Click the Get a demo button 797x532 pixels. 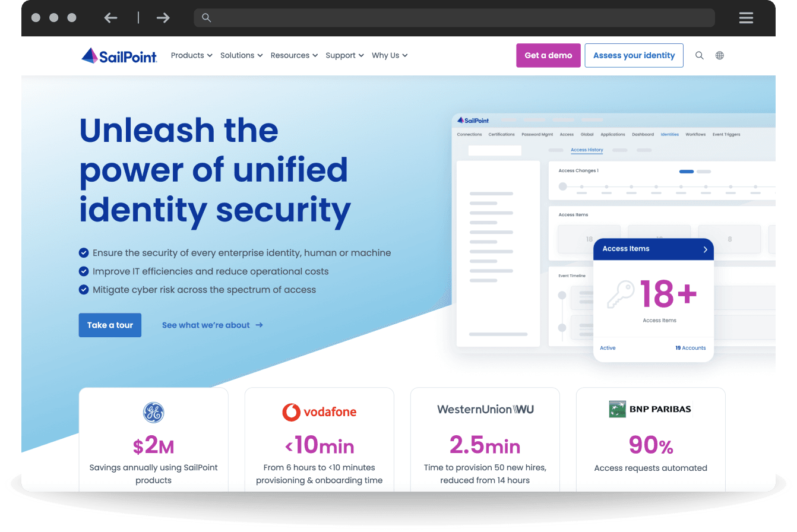(x=548, y=55)
